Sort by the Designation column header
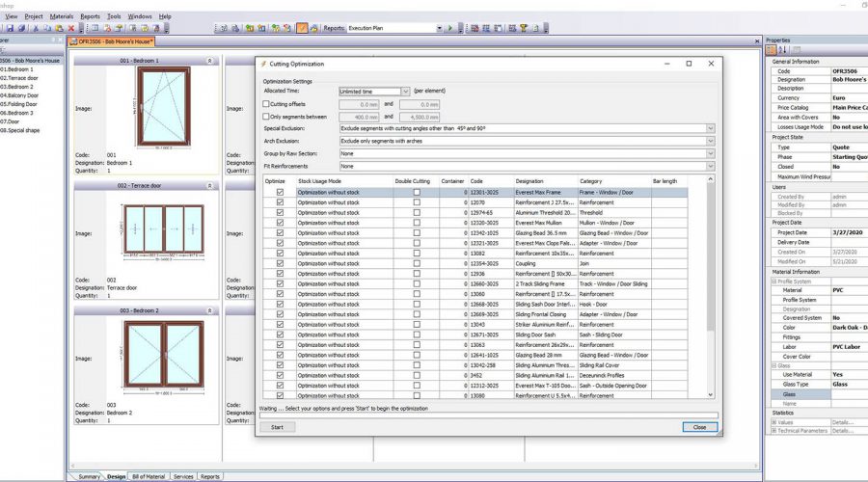Image resolution: width=868 pixels, height=482 pixels. (546, 181)
